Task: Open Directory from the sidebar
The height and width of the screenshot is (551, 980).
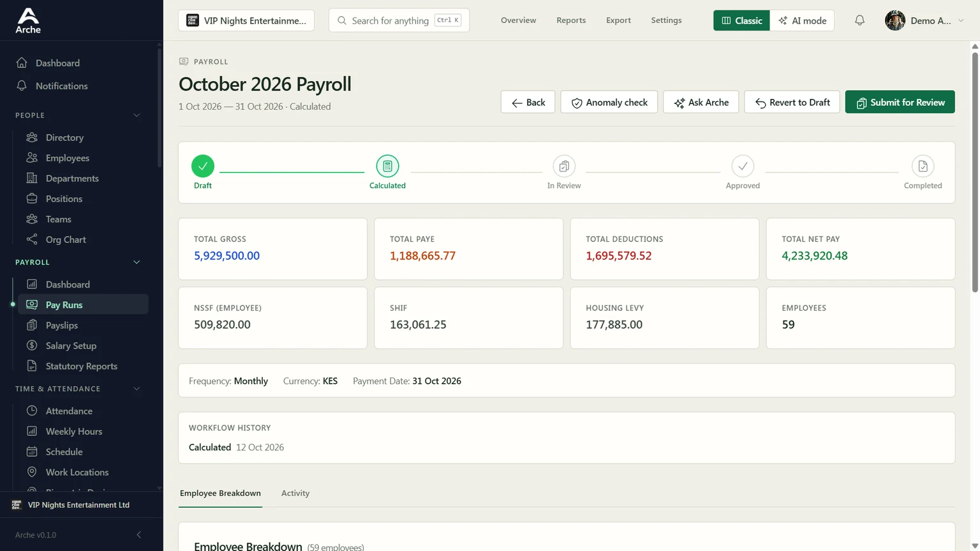Action: pyautogui.click(x=83, y=138)
